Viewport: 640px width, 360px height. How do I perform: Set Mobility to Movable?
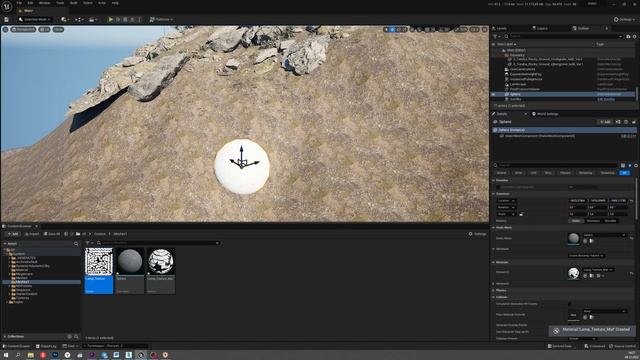click(611, 221)
